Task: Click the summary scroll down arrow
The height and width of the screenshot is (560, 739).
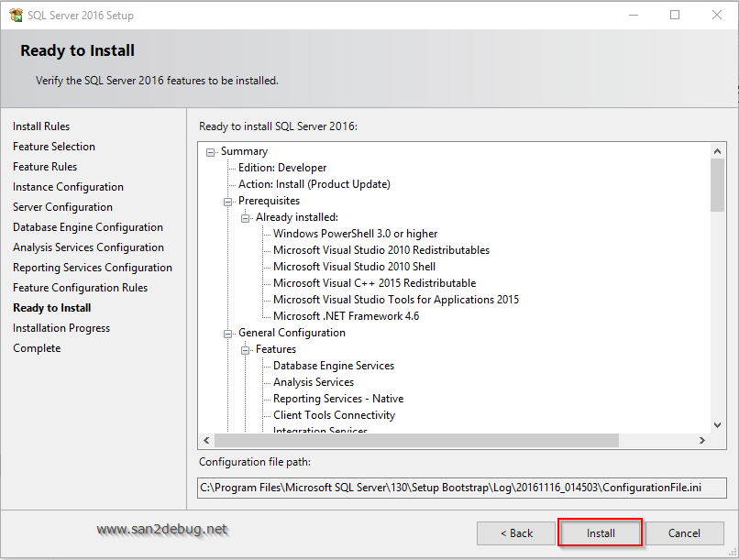Action: (717, 425)
